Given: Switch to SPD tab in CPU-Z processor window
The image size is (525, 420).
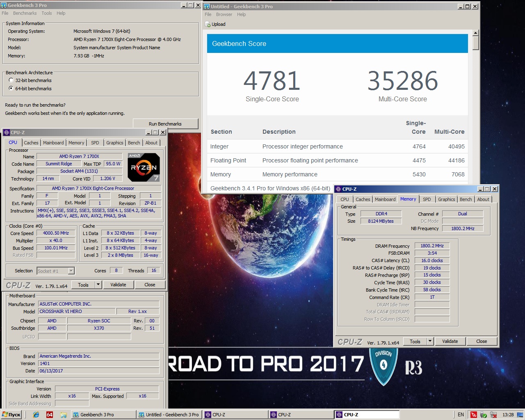Looking at the screenshot, I should point(95,143).
